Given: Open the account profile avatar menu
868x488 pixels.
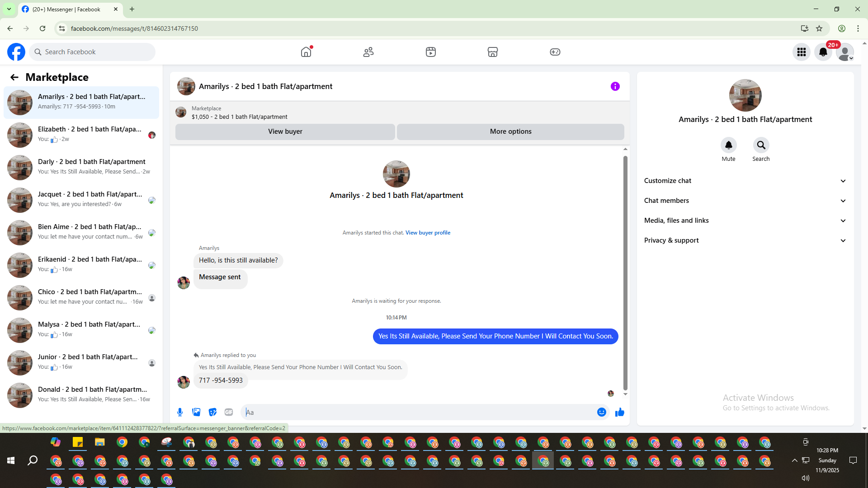Looking at the screenshot, I should click(x=845, y=52).
